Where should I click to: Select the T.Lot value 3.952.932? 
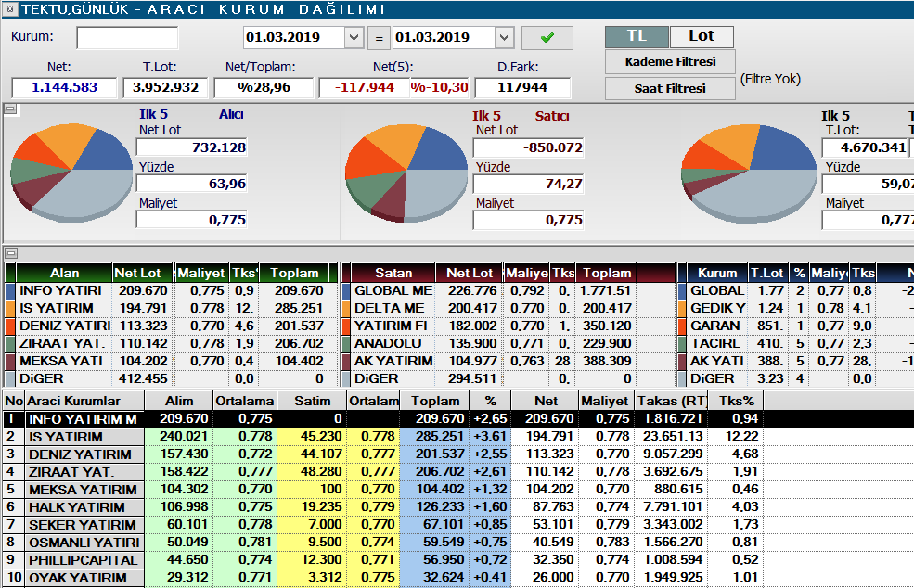tap(165, 88)
